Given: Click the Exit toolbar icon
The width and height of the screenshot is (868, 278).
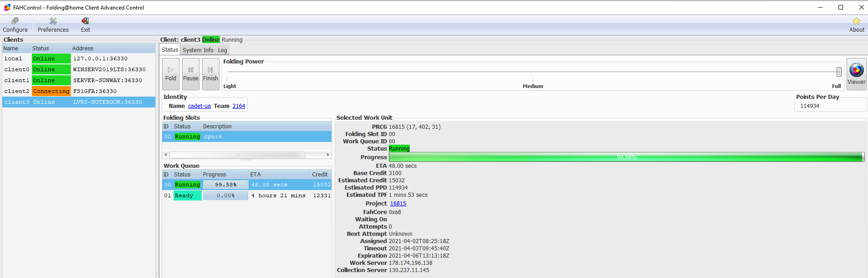Looking at the screenshot, I should pos(85,21).
